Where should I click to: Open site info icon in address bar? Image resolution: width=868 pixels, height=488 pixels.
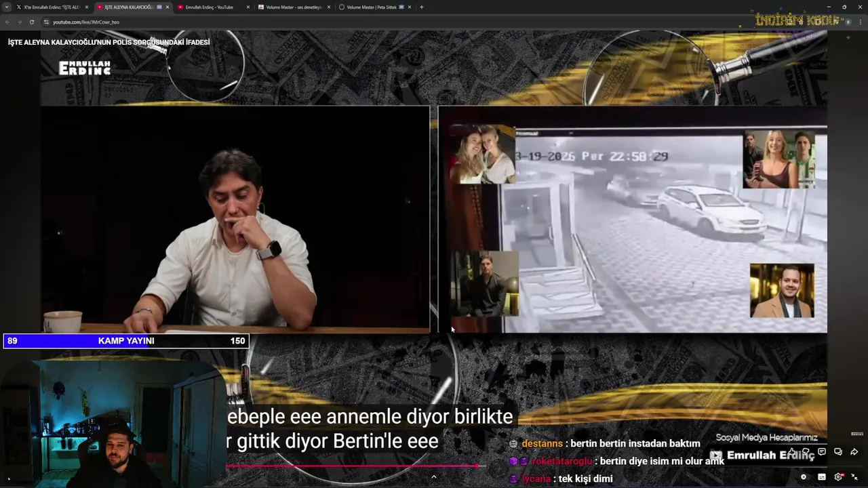pos(46,22)
